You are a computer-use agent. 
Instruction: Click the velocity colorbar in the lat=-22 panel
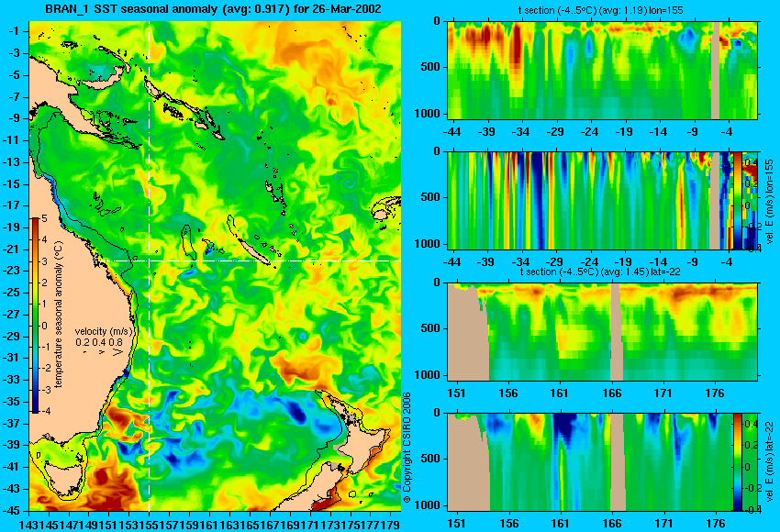(737, 462)
